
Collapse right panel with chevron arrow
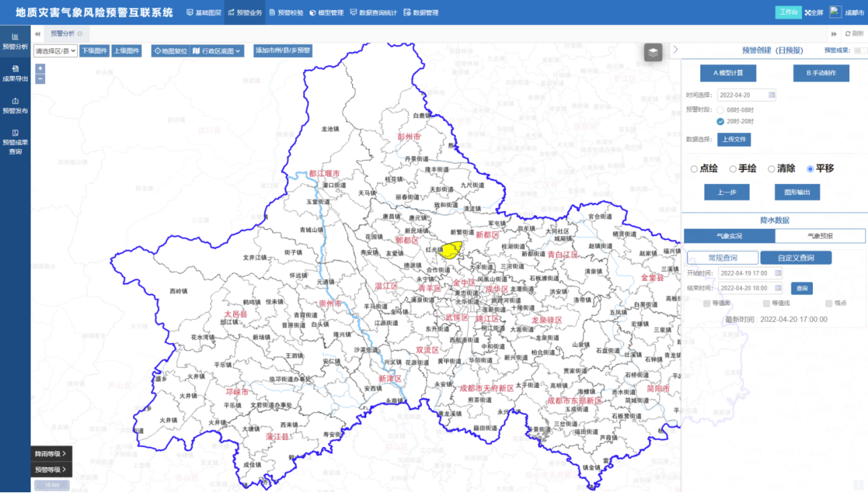coord(675,50)
